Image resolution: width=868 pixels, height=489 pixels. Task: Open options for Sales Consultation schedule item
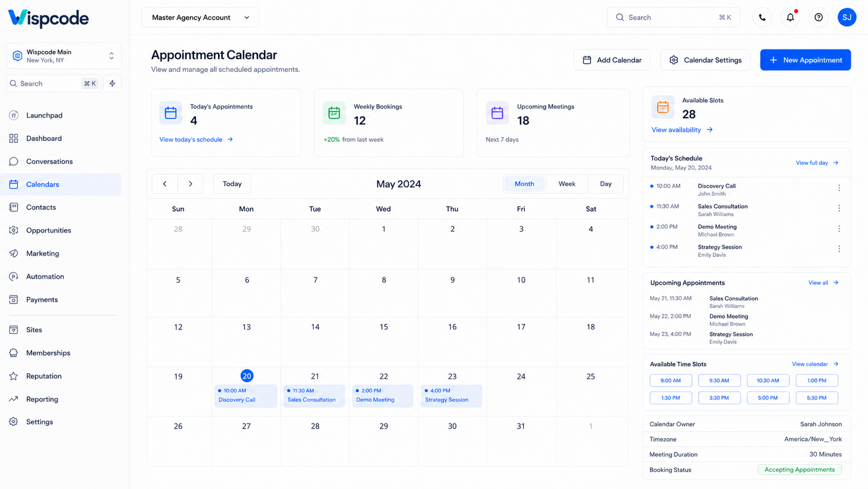[x=839, y=208]
